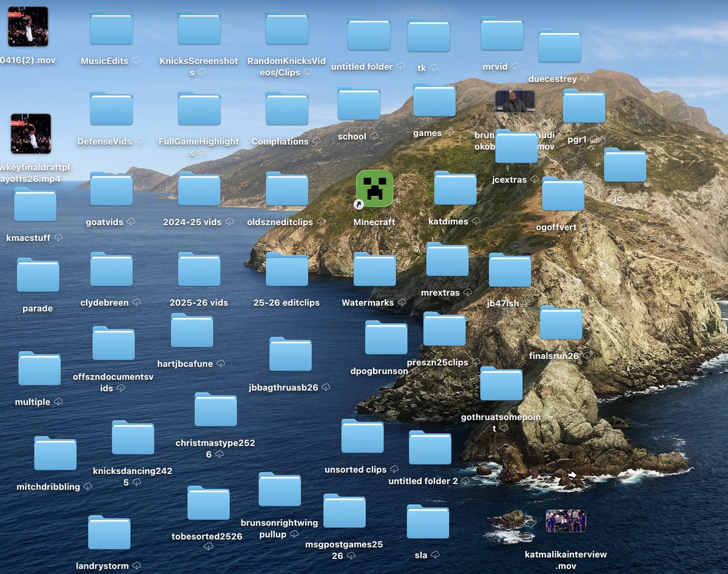Select the unsorted clips folder
The width and height of the screenshot is (728, 574).
click(362, 437)
